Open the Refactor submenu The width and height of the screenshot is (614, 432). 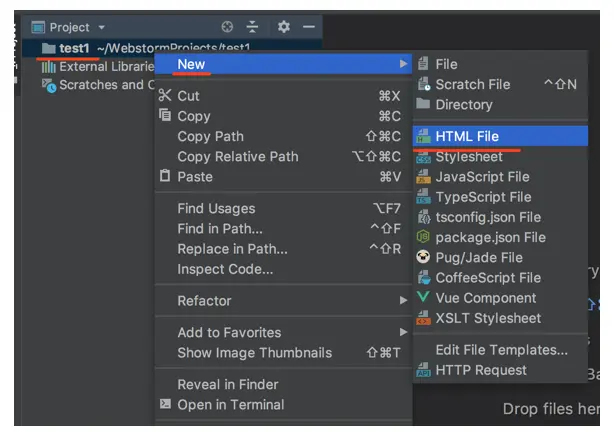pos(283,301)
